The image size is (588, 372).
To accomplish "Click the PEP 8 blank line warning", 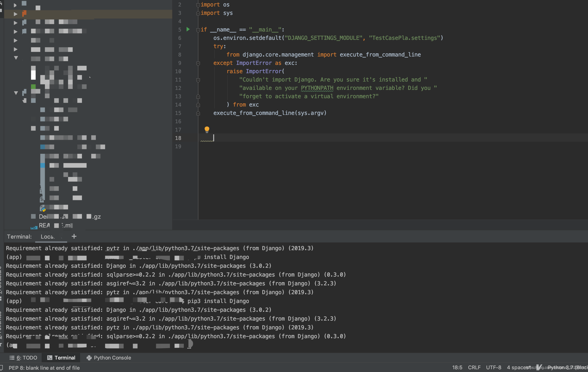I will pyautogui.click(x=44, y=368).
